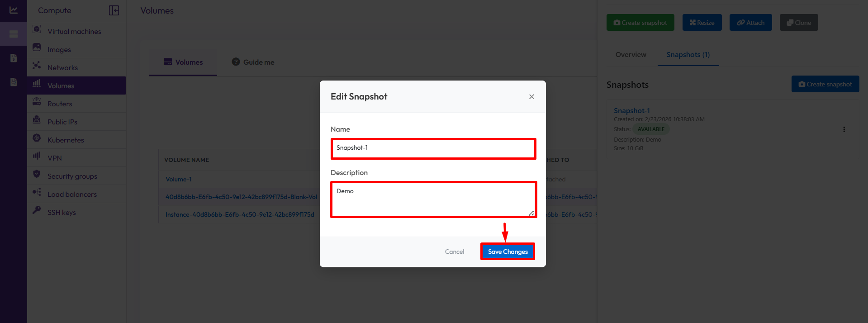Open the Guide me tab
The image size is (868, 323).
[x=253, y=62]
